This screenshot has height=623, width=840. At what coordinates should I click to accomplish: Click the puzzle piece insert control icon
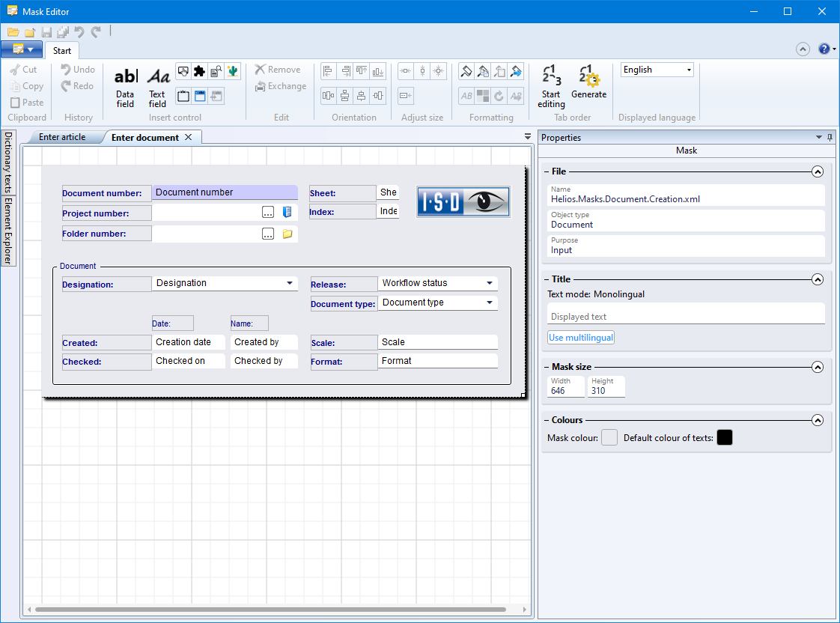pos(199,71)
